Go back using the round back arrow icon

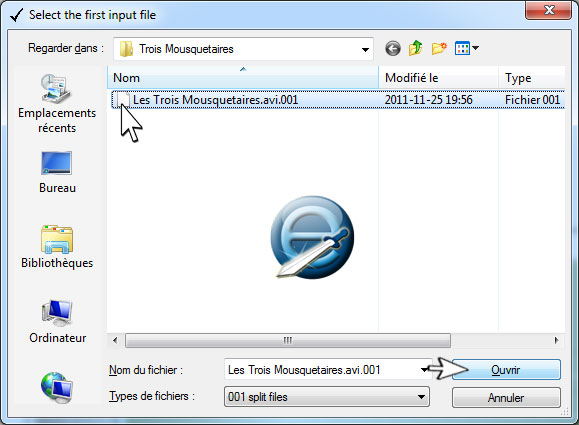(393, 48)
